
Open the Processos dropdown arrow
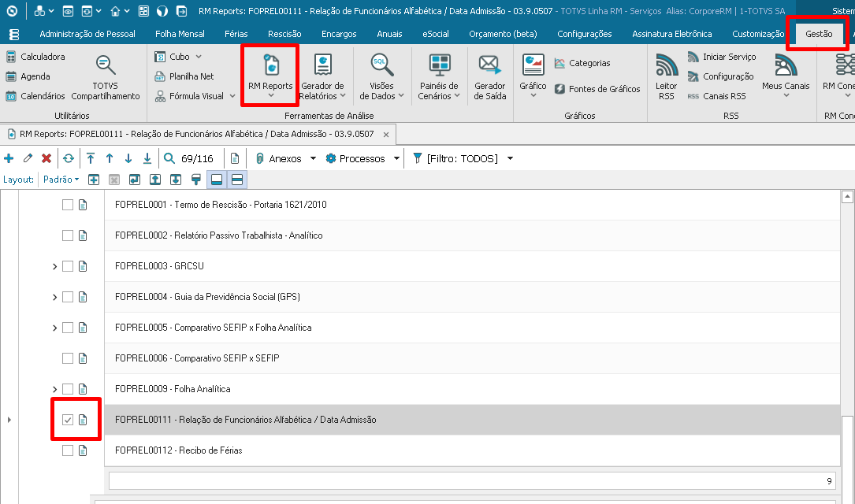(396, 158)
